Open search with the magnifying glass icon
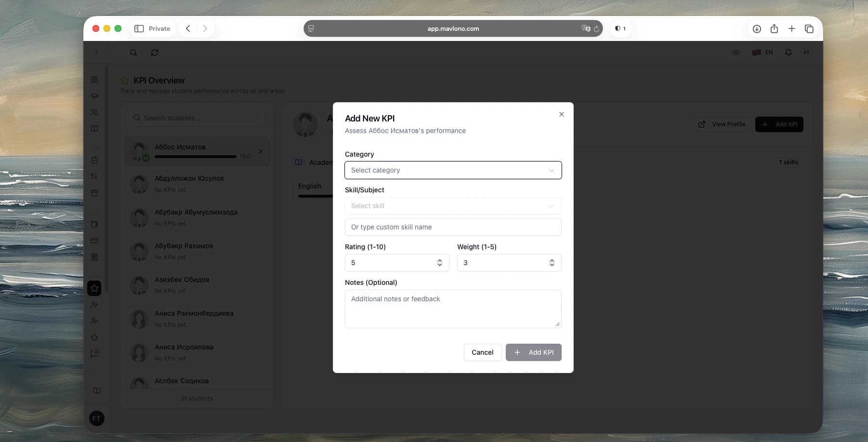 tap(133, 53)
